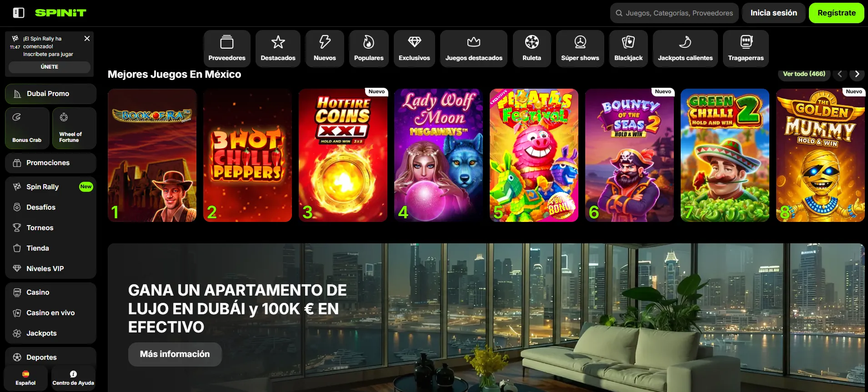
Task: Open the Populares category
Action: [369, 49]
